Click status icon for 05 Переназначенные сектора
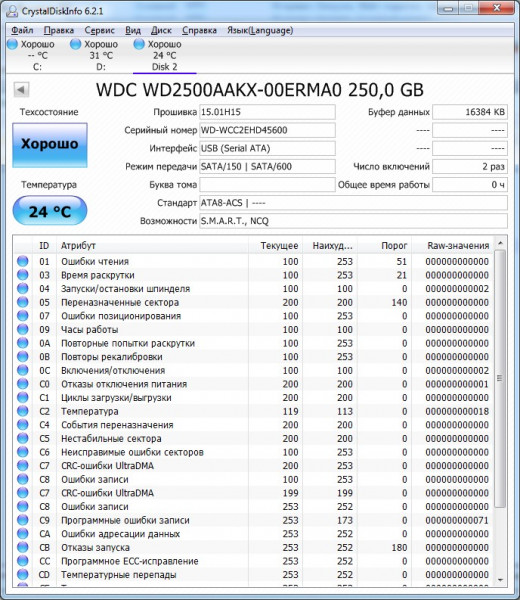 pos(23,302)
